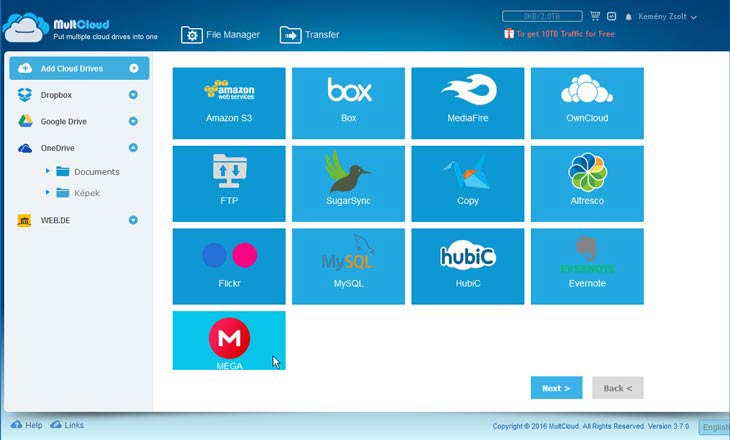Click the Next > button
The width and height of the screenshot is (730, 440).
(556, 388)
